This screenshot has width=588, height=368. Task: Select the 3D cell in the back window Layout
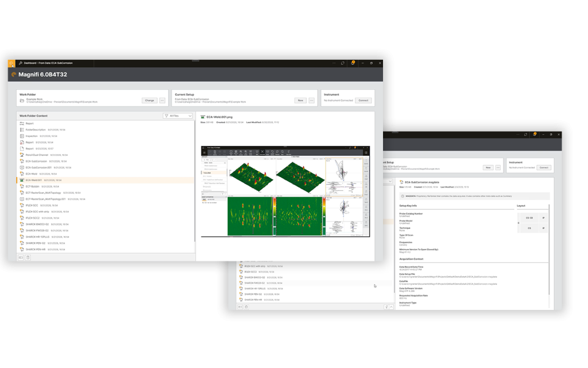tap(529, 218)
